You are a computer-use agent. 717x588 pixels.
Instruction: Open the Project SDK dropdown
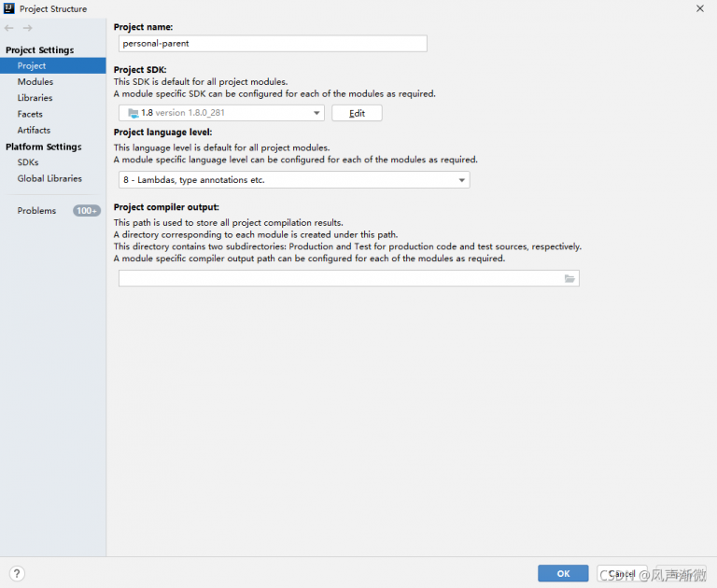pos(316,113)
